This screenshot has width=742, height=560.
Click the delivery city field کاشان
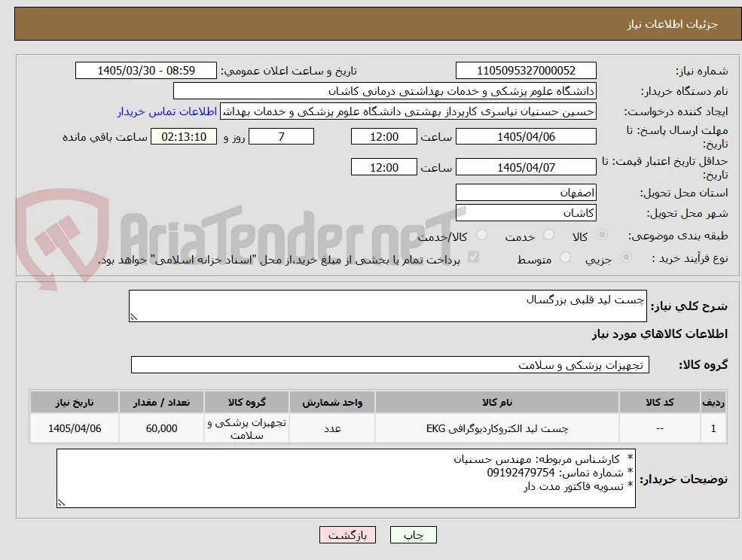pos(526,213)
